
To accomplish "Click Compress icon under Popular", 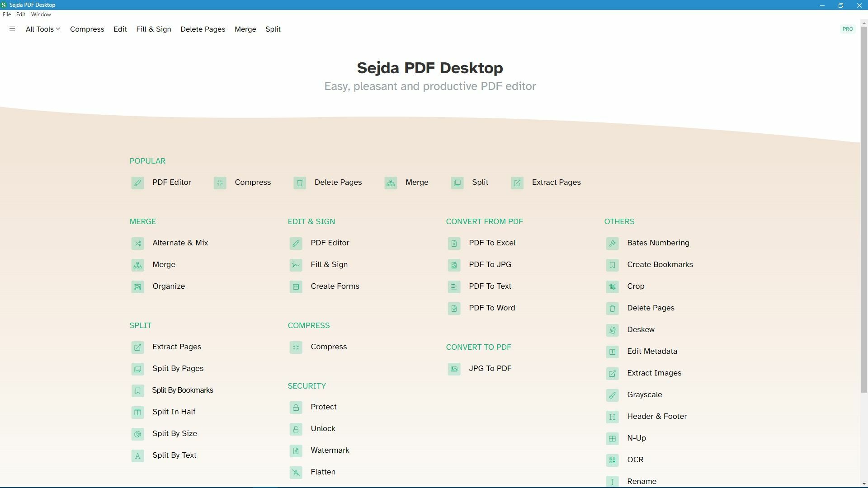I will (x=220, y=183).
